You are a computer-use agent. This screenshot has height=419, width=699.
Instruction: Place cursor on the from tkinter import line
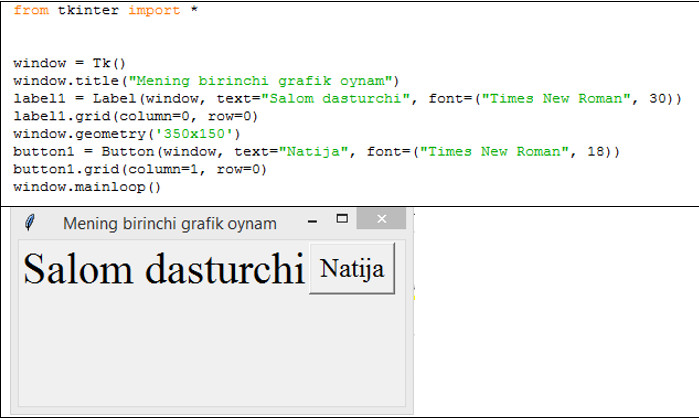click(x=96, y=10)
